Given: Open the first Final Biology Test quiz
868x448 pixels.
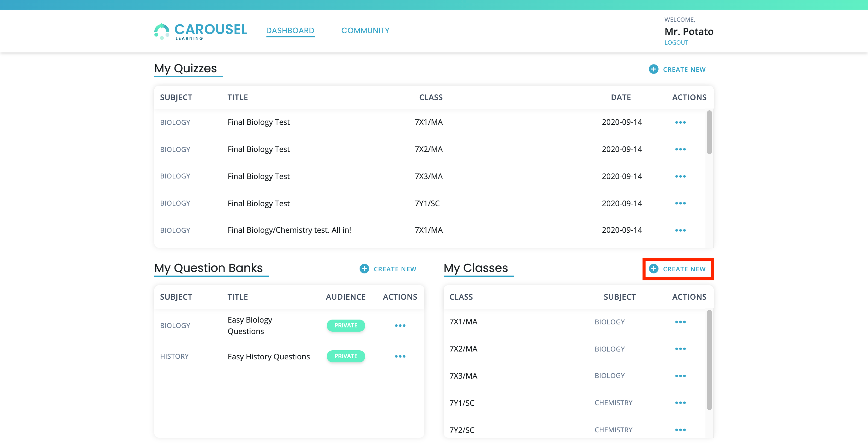Looking at the screenshot, I should pyautogui.click(x=259, y=122).
